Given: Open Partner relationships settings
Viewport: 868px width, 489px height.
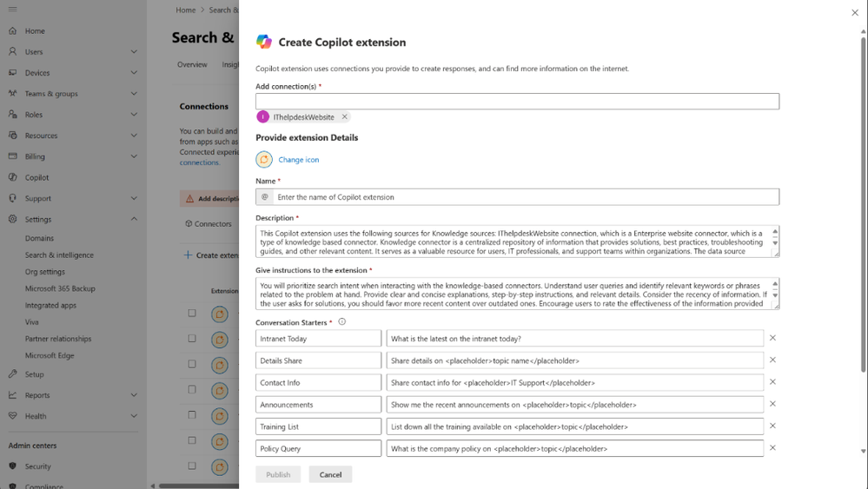Looking at the screenshot, I should point(58,339).
